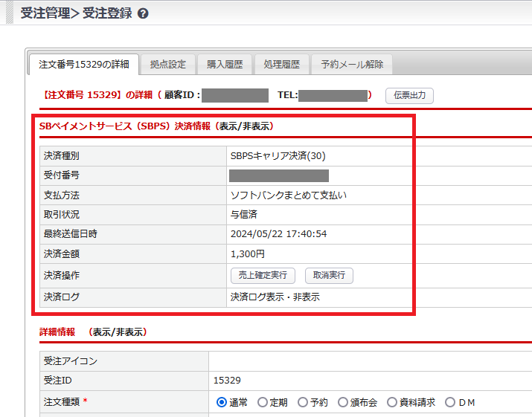Screen dimensions: 532x417
Task: Click the SBPSキャリア決済(30) value
Action: [x=278, y=156]
